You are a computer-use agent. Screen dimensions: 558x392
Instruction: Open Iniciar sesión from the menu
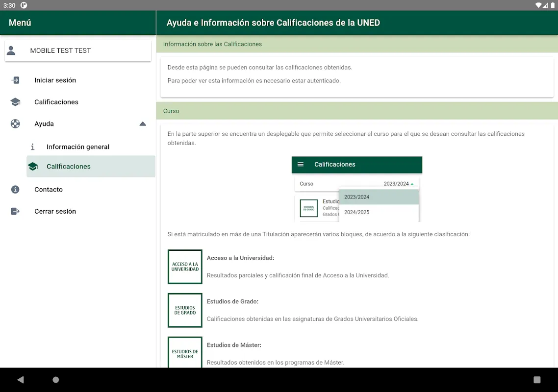78,80
